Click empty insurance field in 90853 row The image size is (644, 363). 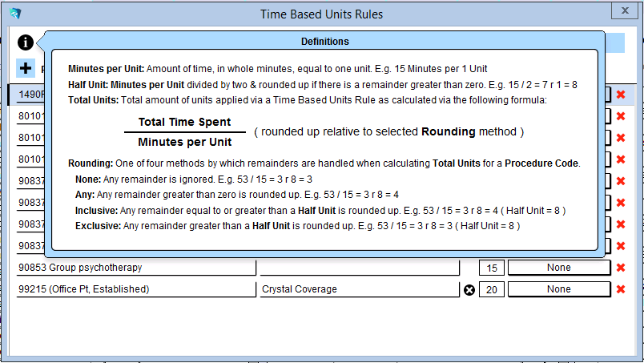(360, 268)
